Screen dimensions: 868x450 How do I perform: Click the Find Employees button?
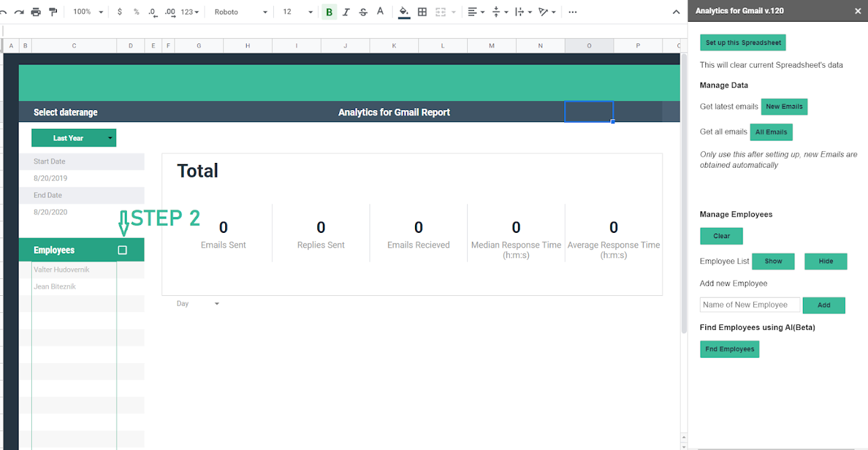730,349
